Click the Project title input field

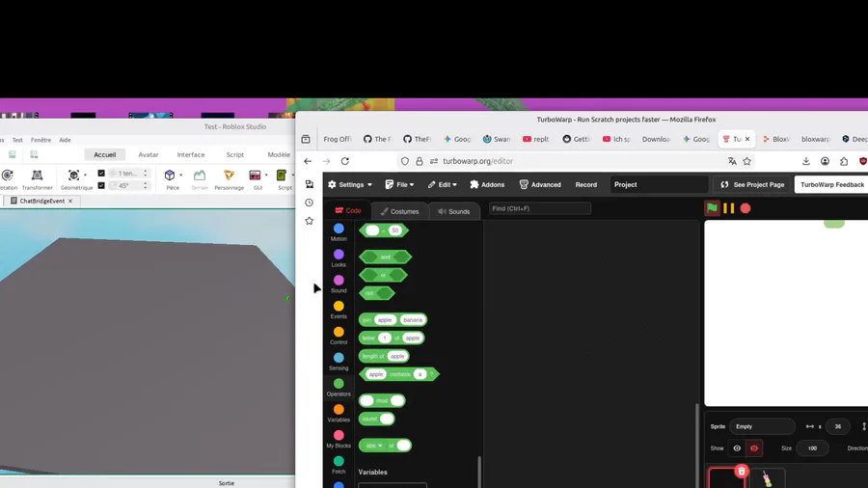click(659, 185)
